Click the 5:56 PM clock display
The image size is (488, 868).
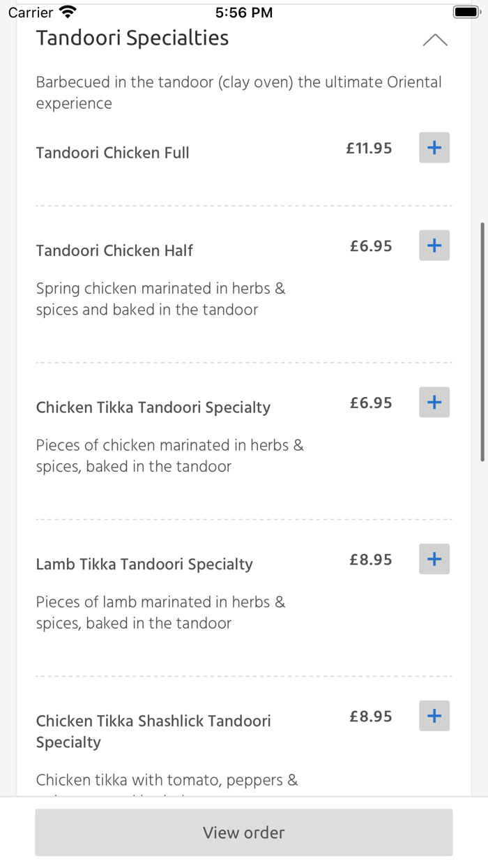(x=243, y=11)
